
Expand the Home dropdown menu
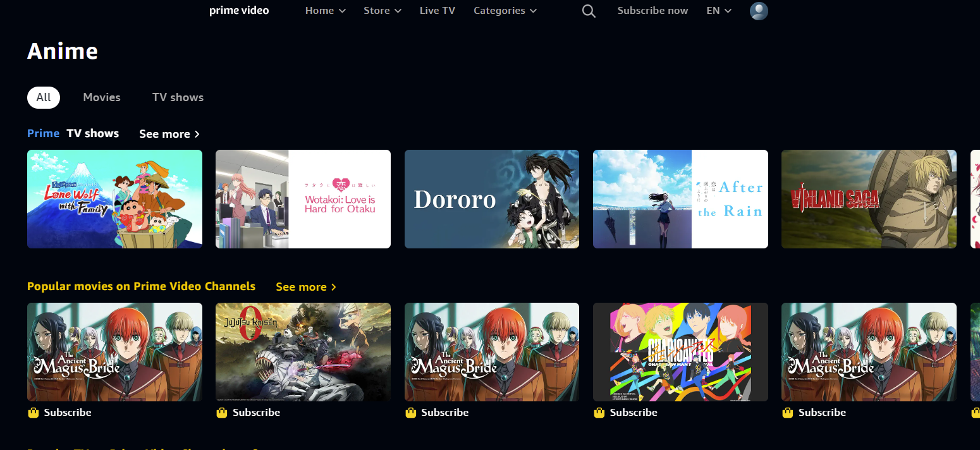tap(326, 11)
